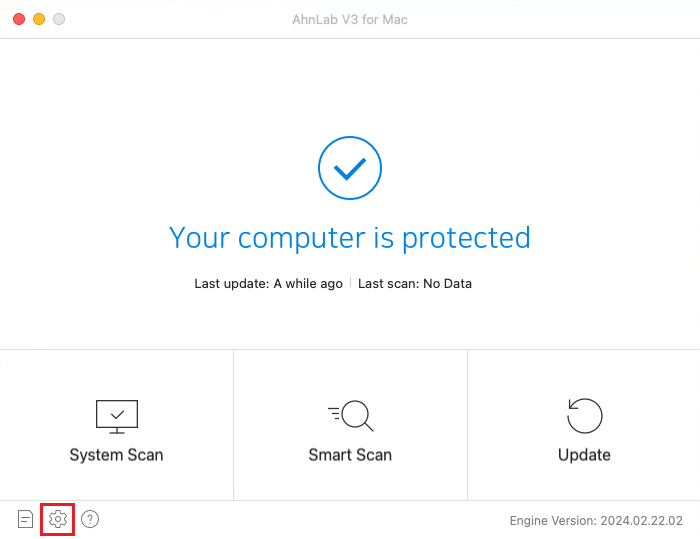Select the 2024.02.22.02 version number

point(642,521)
